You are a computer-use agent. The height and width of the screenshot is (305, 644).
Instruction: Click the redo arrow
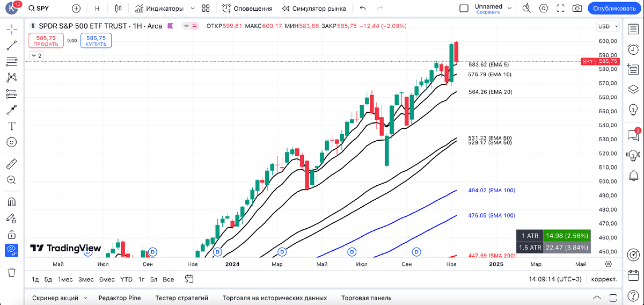pyautogui.click(x=380, y=9)
